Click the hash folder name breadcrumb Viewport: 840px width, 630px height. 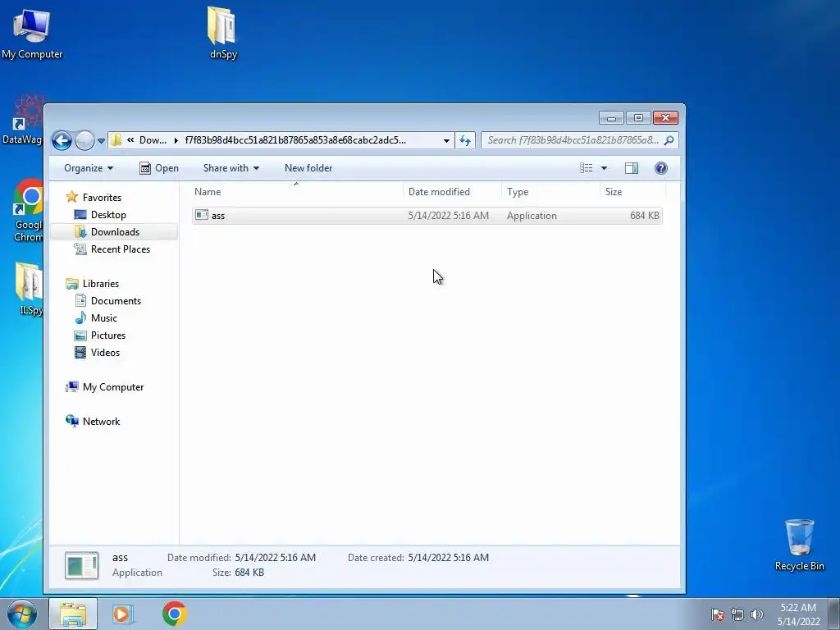click(x=295, y=140)
